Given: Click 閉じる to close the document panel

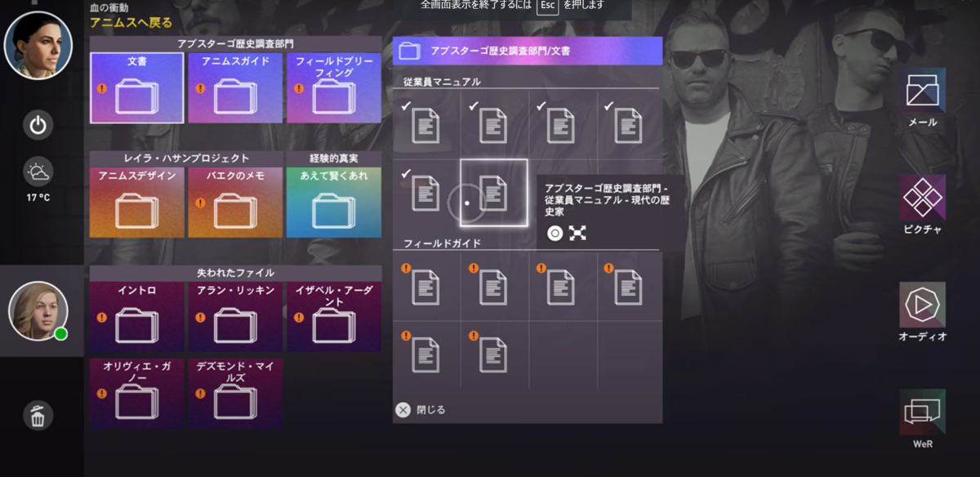Looking at the screenshot, I should click(421, 410).
